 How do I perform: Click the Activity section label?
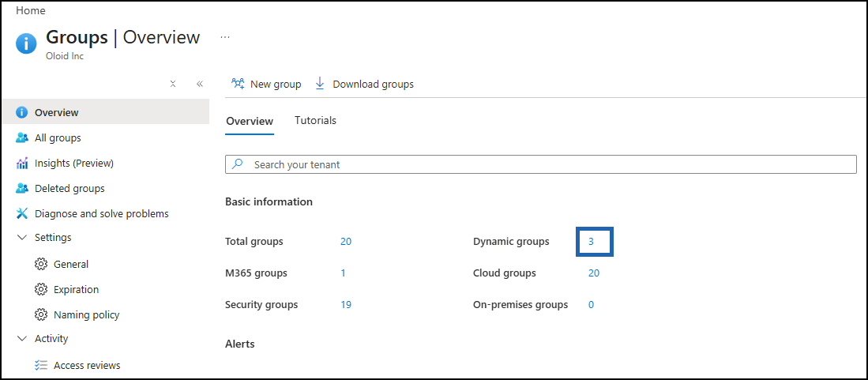pyautogui.click(x=51, y=338)
